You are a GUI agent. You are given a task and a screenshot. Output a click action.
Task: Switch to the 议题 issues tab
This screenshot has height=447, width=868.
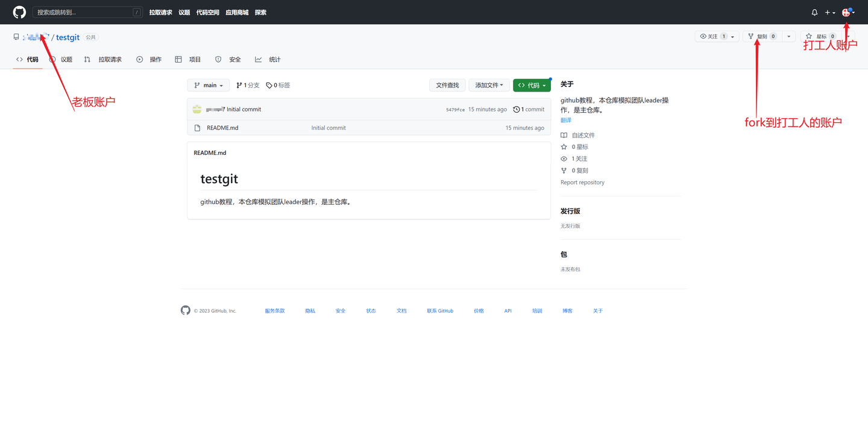click(62, 59)
